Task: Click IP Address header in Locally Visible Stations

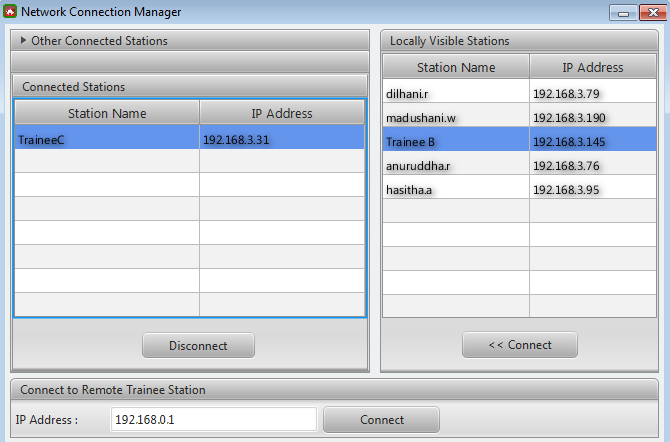Action: (x=593, y=67)
